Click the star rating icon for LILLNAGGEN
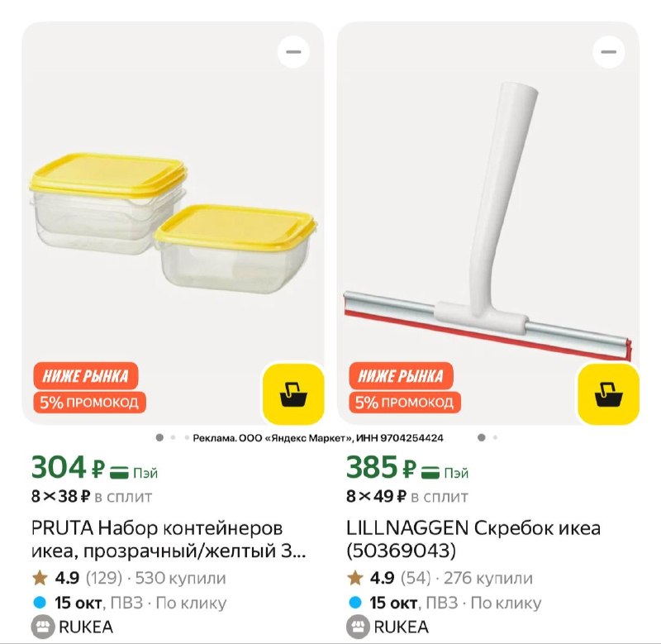 [355, 578]
